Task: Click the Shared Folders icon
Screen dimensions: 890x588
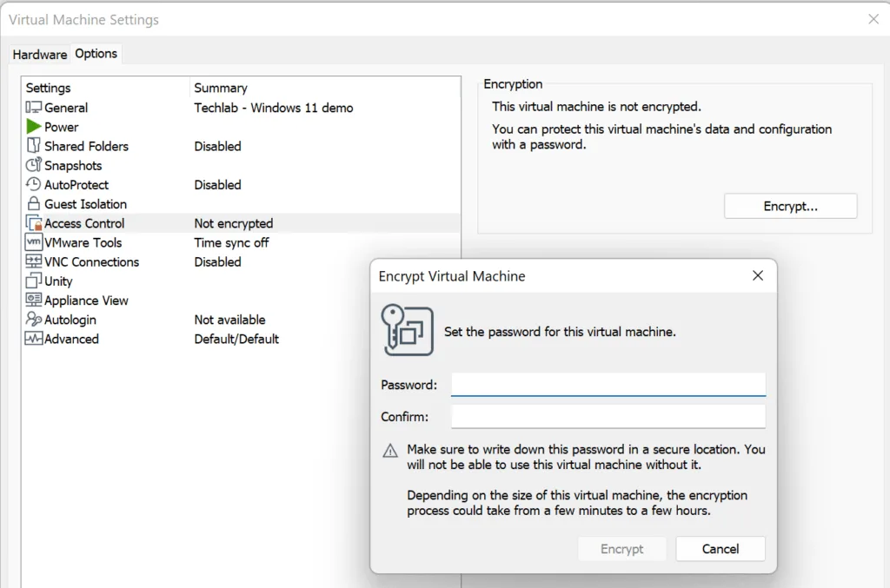Action: pyautogui.click(x=34, y=146)
